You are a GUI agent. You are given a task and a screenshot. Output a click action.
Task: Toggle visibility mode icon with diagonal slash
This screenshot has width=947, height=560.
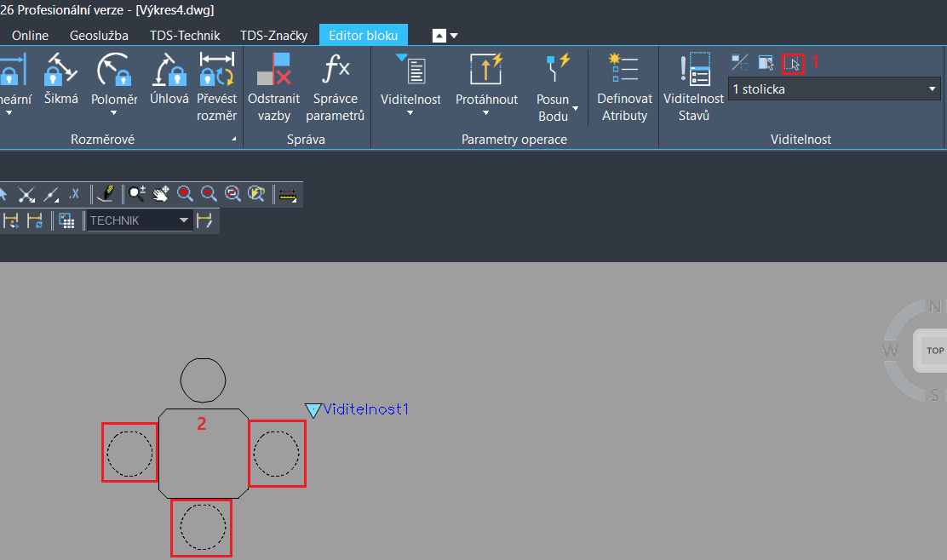tap(740, 62)
